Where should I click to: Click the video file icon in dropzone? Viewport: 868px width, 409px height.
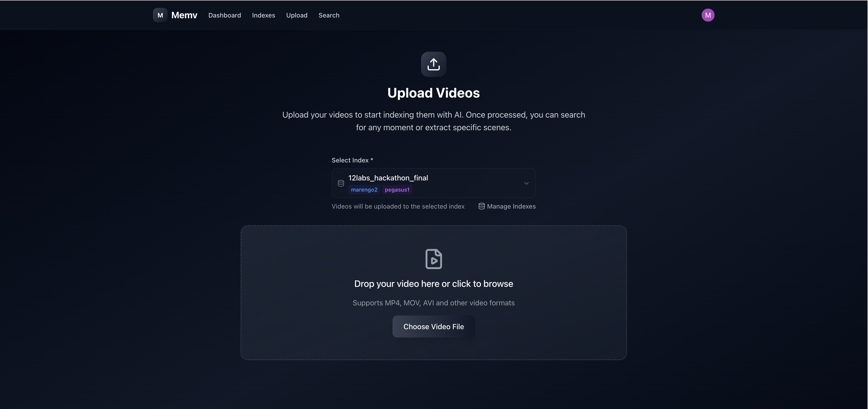tap(433, 259)
